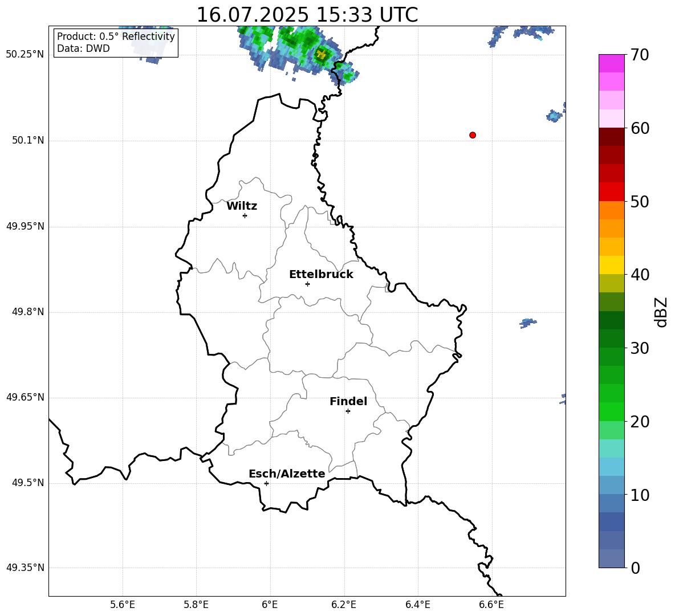The height and width of the screenshot is (616, 675).
Task: Click the Ettelbruck station cross marker
Action: click(307, 284)
